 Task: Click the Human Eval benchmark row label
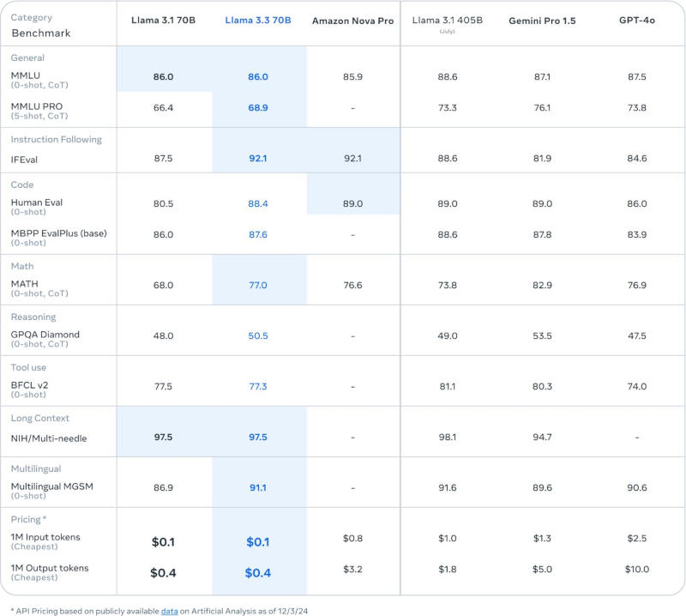[x=37, y=202]
